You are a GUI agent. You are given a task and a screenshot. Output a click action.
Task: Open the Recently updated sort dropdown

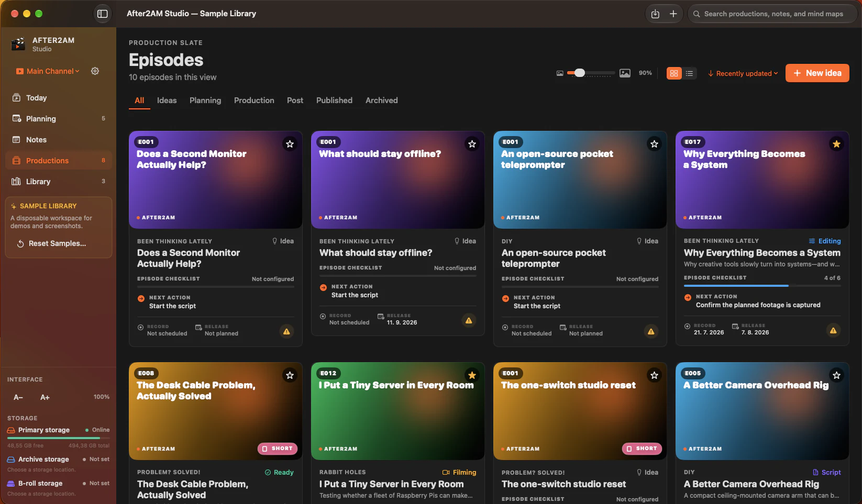tap(743, 73)
